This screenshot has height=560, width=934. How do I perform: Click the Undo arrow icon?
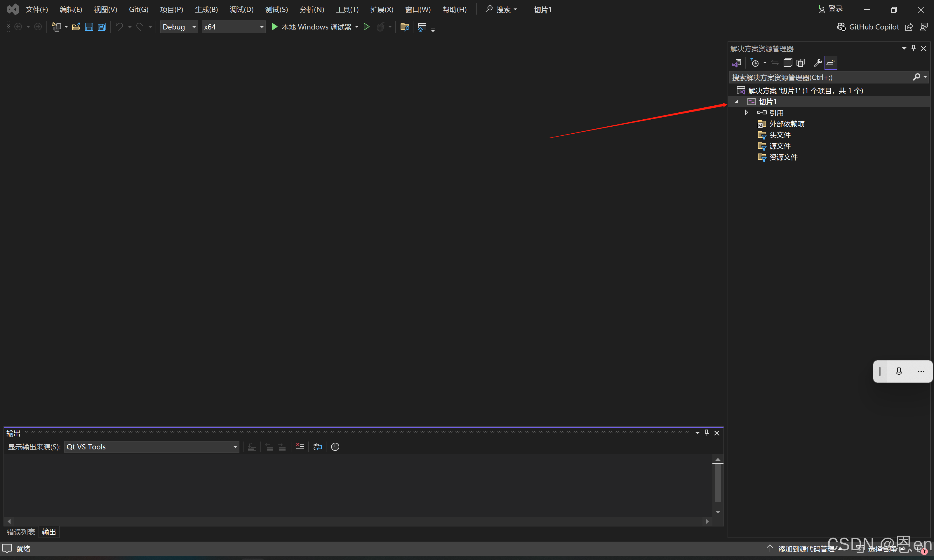click(x=119, y=27)
